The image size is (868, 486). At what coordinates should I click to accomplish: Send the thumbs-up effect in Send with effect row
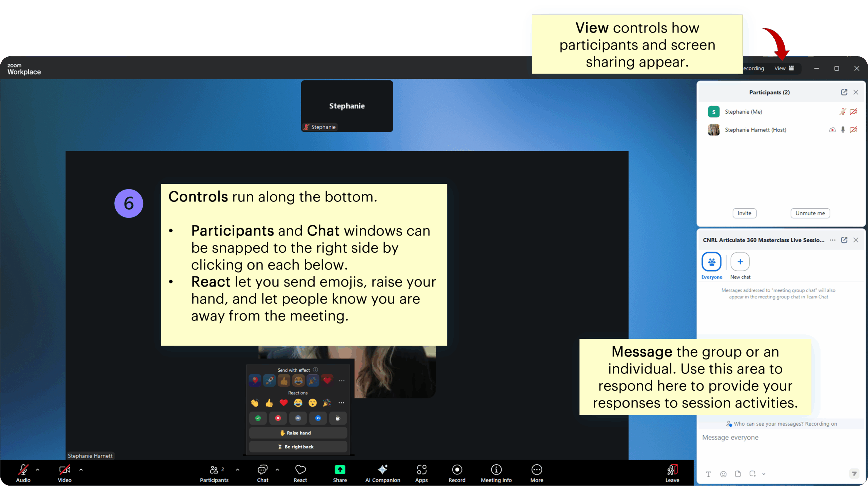tap(284, 381)
